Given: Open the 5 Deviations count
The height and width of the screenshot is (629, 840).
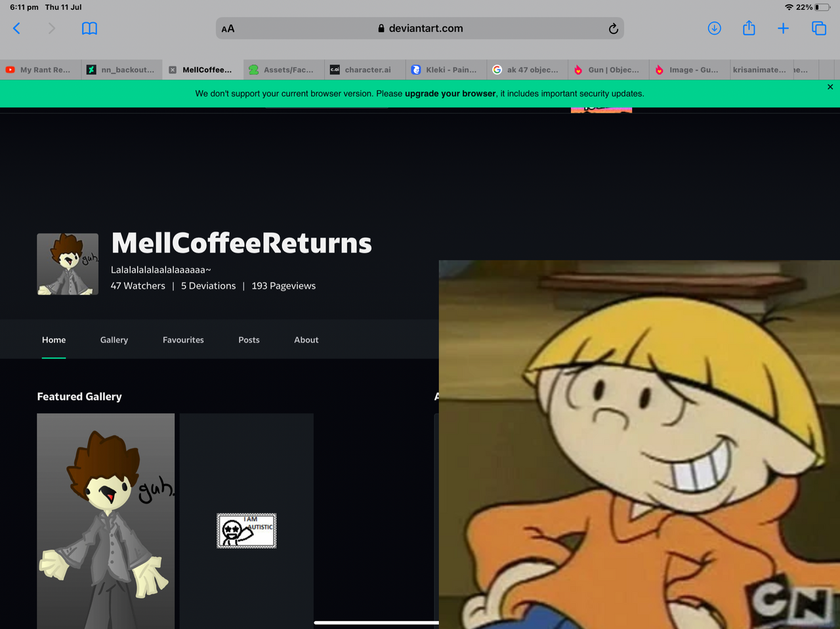Looking at the screenshot, I should click(208, 286).
